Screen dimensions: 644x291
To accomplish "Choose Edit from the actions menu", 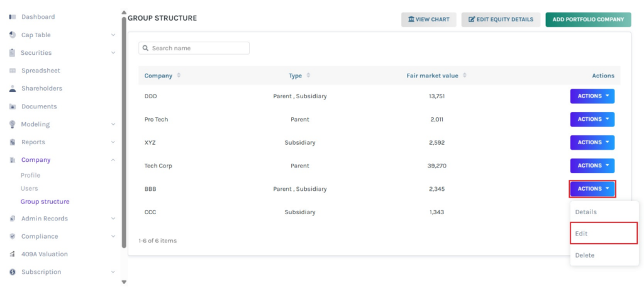I will pyautogui.click(x=603, y=234).
